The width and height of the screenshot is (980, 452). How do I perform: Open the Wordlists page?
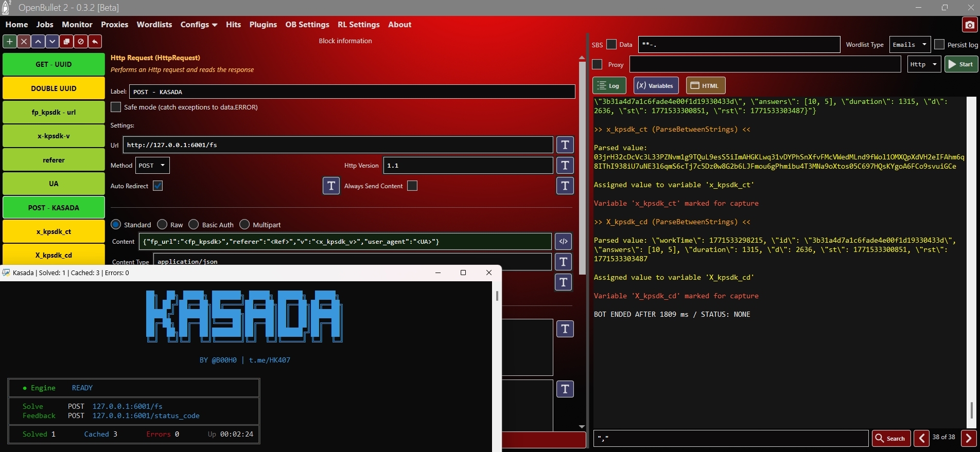click(x=154, y=25)
